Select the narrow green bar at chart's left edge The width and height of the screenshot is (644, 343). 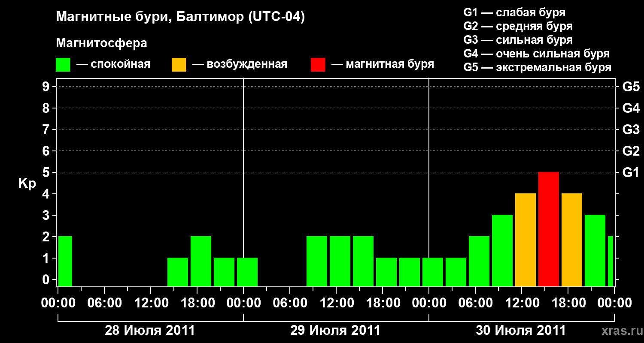coord(65,261)
